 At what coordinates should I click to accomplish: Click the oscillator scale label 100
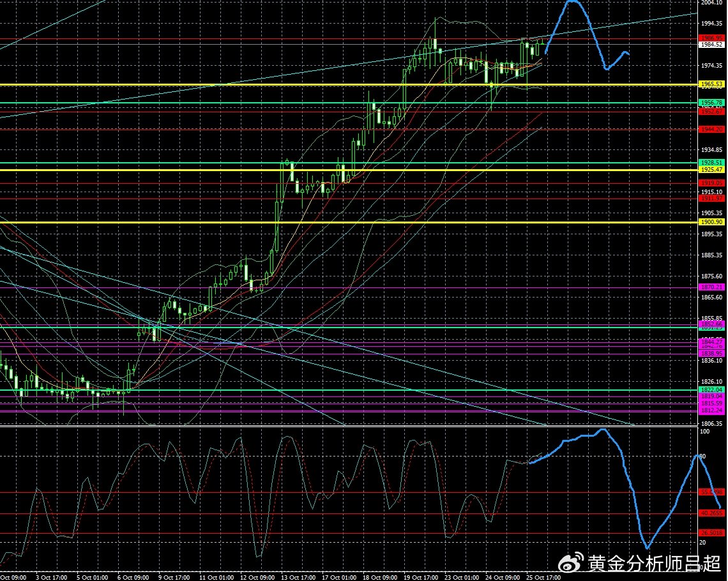705,432
